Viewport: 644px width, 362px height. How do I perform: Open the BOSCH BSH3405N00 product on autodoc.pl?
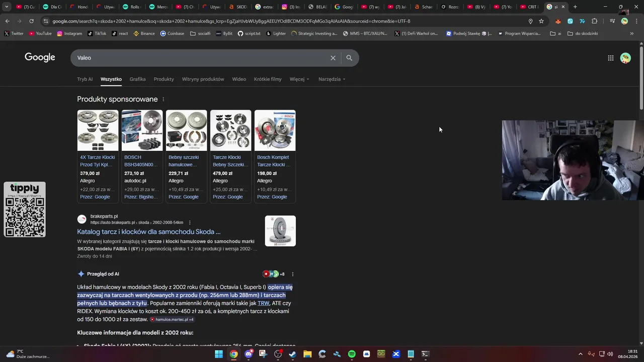click(142, 156)
